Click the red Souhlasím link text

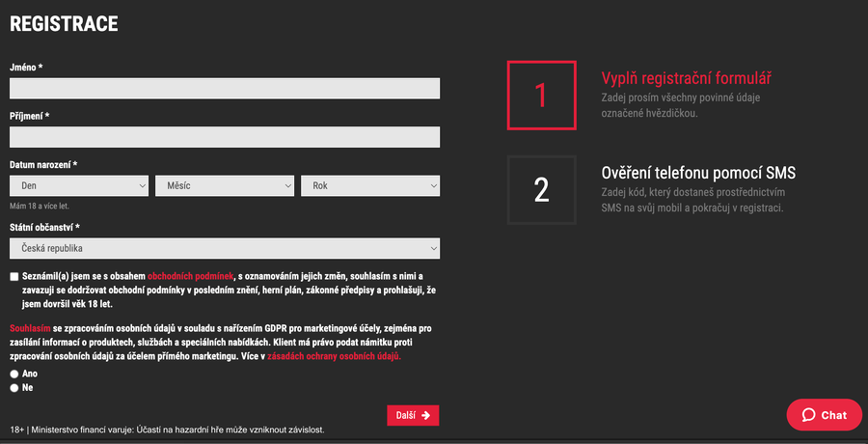tap(29, 329)
